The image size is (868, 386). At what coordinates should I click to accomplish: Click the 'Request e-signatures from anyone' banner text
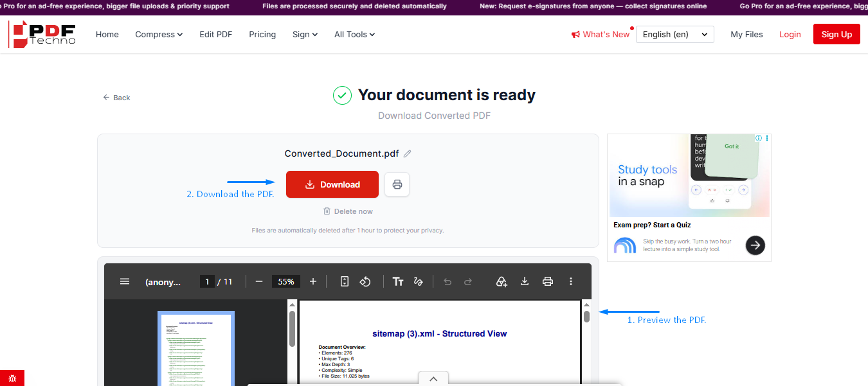(593, 6)
